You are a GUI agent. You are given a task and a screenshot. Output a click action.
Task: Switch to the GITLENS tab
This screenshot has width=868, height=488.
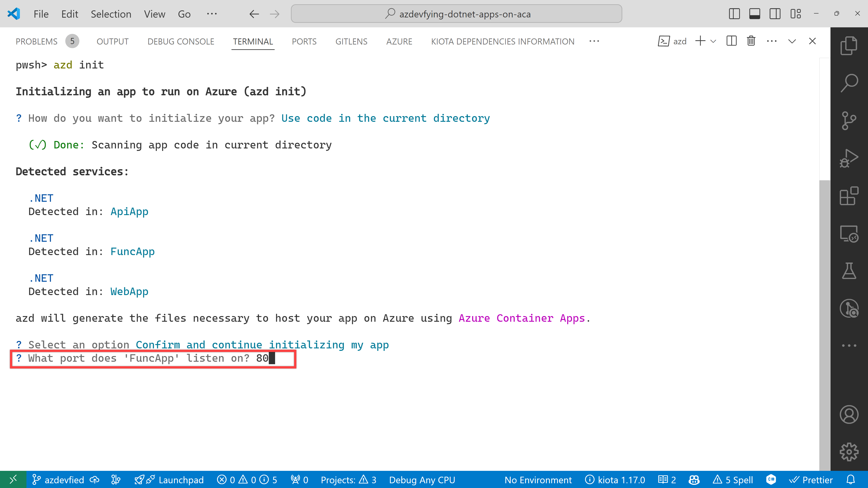tap(351, 41)
